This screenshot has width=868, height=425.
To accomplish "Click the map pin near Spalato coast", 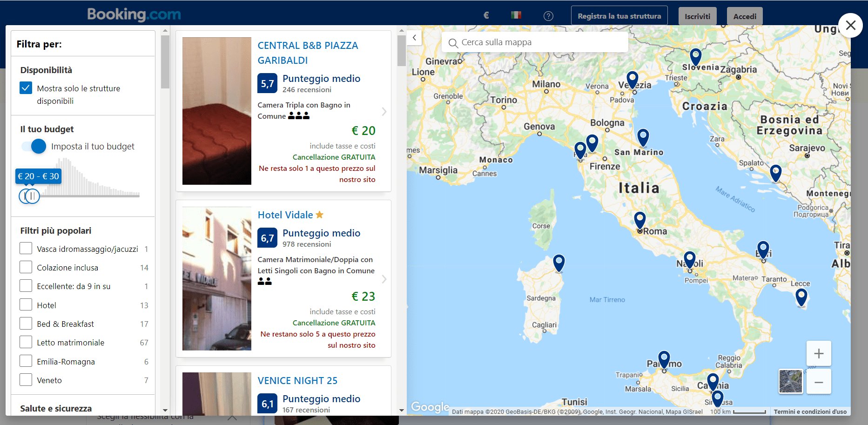I will 775,173.
